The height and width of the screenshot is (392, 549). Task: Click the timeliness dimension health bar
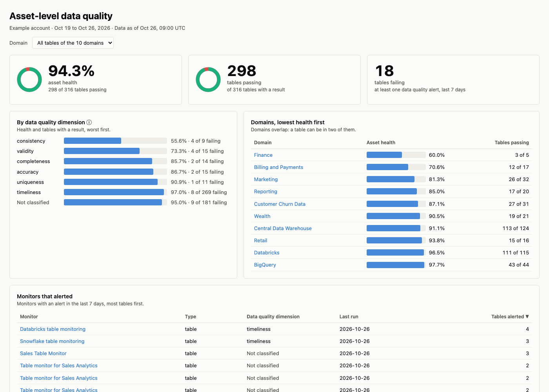115,192
